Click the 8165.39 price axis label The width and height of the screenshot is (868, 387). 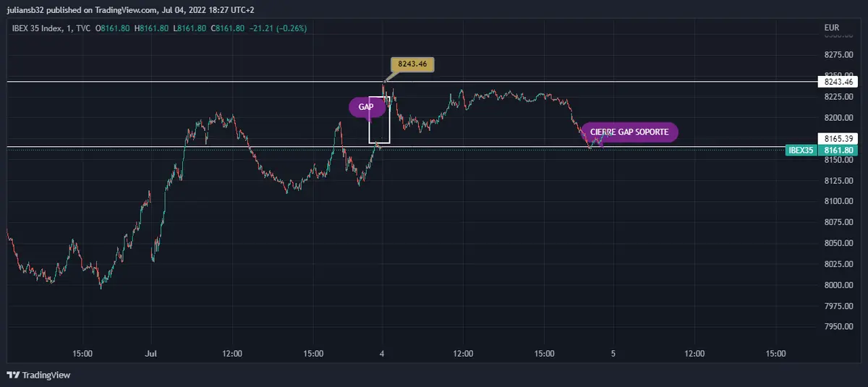(838, 137)
